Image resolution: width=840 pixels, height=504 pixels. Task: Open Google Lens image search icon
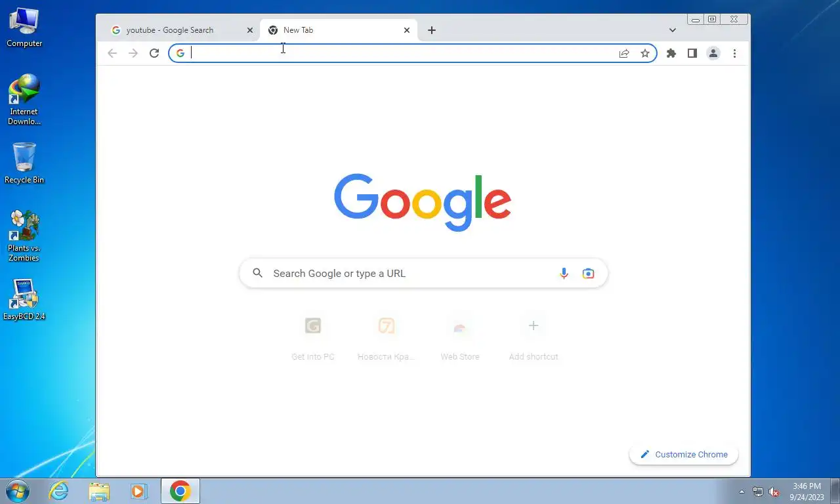(x=588, y=274)
